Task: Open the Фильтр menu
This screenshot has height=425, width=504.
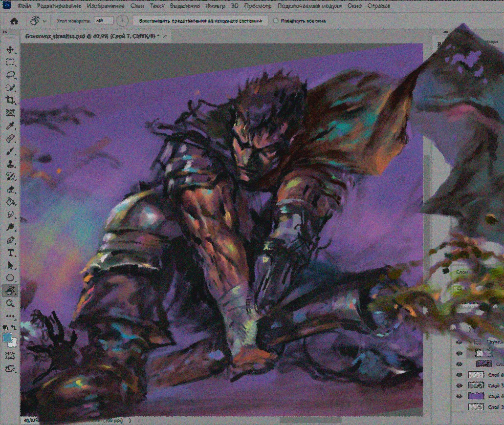Action: pyautogui.click(x=215, y=7)
